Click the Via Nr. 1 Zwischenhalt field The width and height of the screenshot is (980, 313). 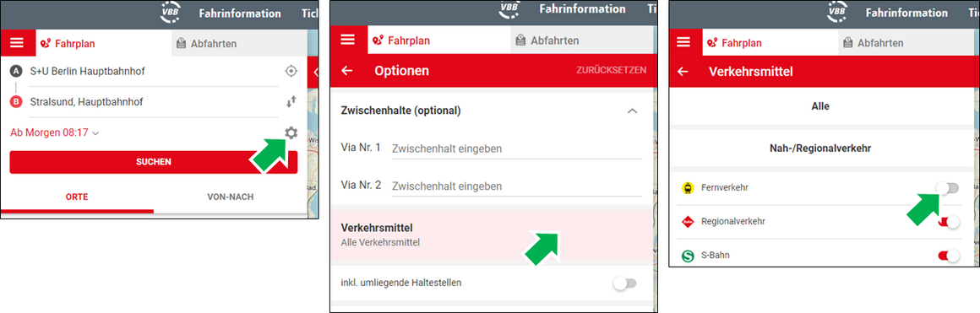click(x=517, y=148)
